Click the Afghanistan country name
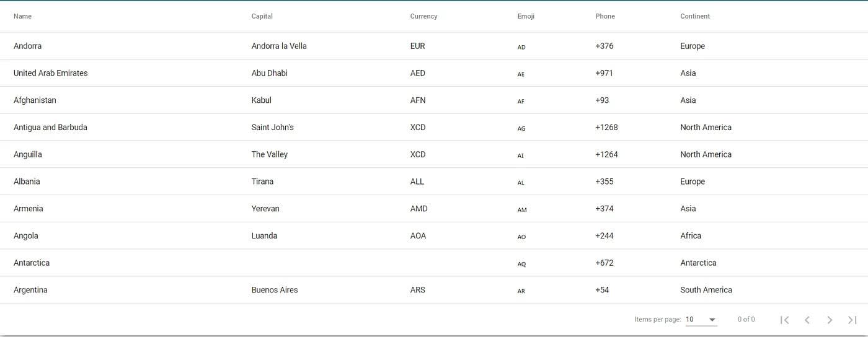This screenshot has width=868, height=337. (35, 100)
